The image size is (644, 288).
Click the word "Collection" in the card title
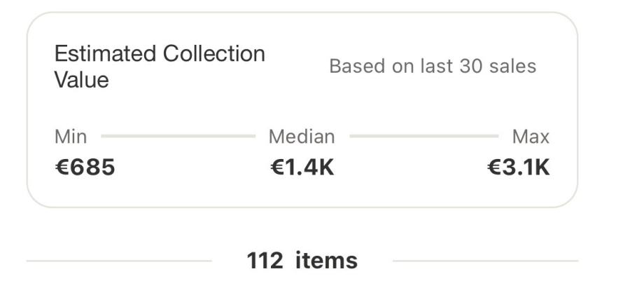(213, 54)
